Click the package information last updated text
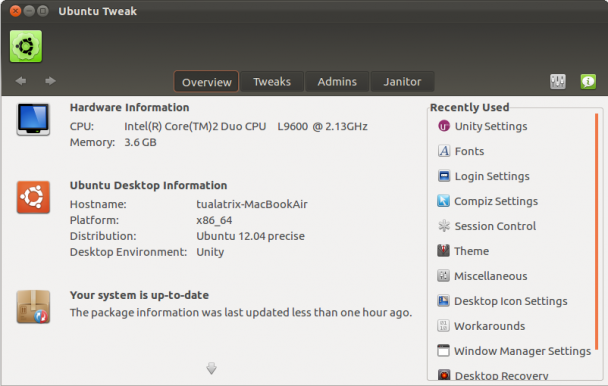Screen dimensions: 608x386 pyautogui.click(x=241, y=312)
